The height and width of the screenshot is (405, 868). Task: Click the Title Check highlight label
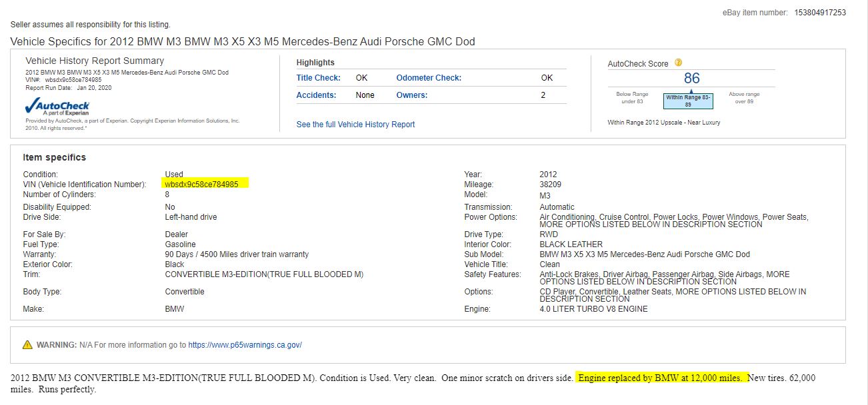click(x=319, y=78)
